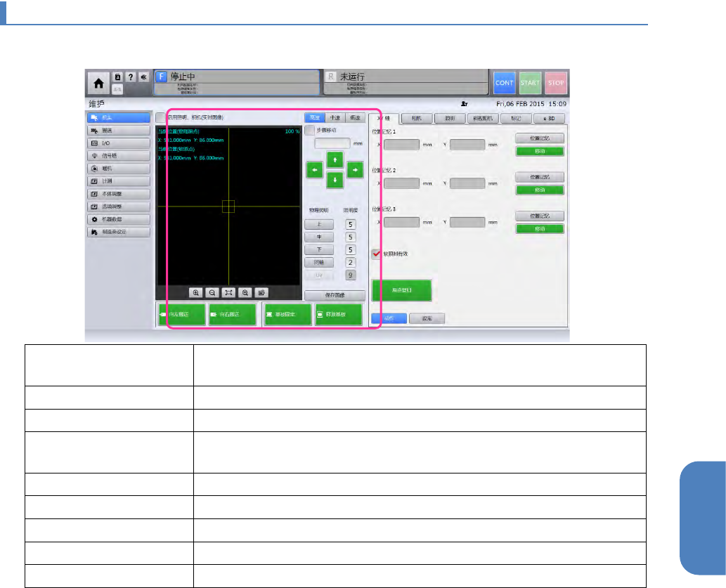Select I/O in the left sidebar
726x588 pixels.
point(118,143)
